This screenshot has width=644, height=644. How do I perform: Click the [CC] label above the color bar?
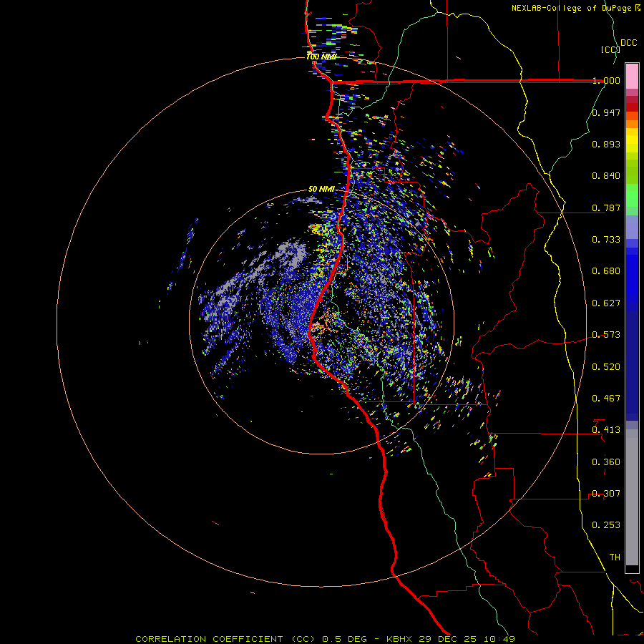click(x=611, y=49)
